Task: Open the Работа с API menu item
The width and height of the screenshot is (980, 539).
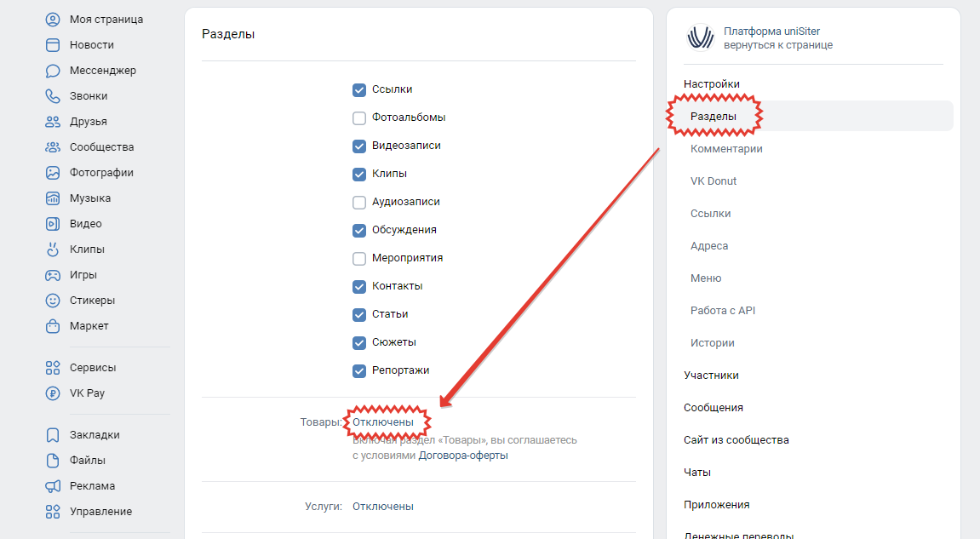Action: click(x=723, y=311)
